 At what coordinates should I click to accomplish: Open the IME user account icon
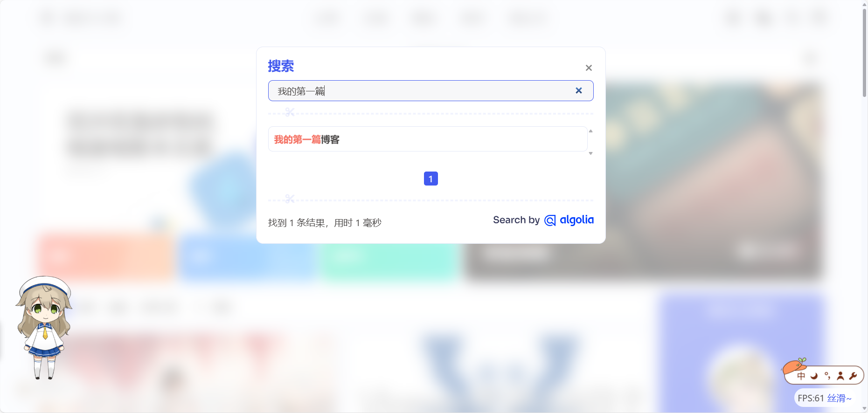840,376
